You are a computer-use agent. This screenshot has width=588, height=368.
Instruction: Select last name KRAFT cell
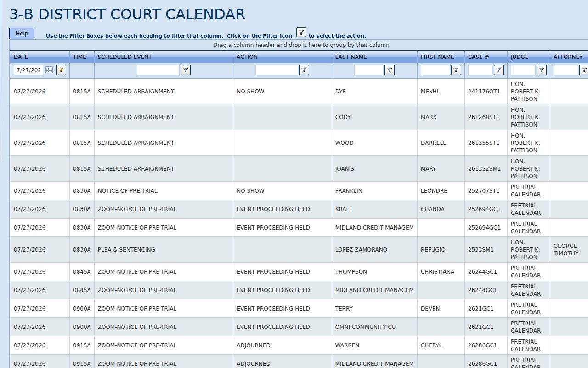click(374, 209)
